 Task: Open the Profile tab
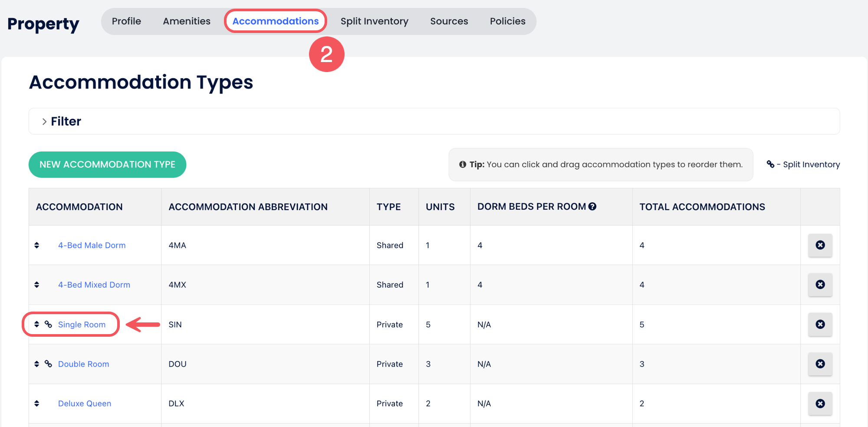[126, 21]
